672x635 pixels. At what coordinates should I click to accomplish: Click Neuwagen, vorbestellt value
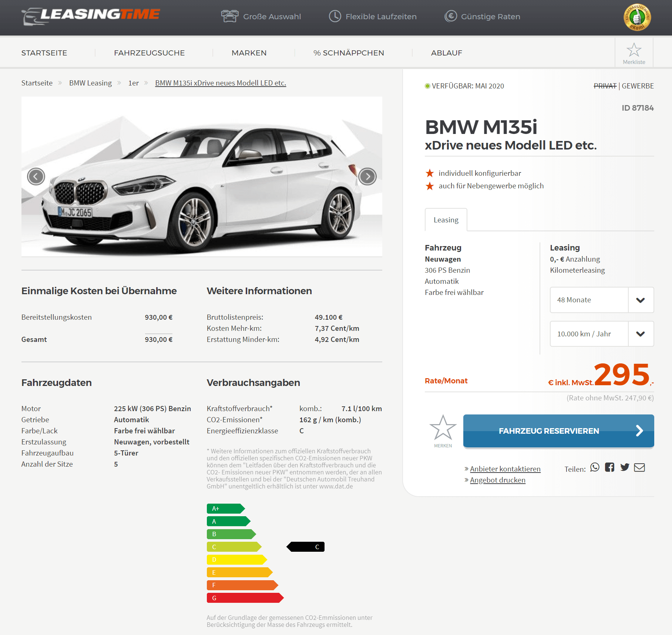pyautogui.click(x=151, y=442)
